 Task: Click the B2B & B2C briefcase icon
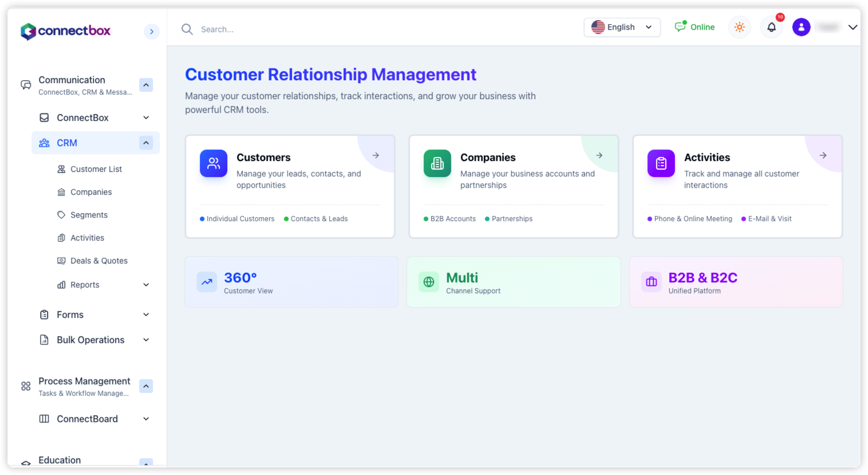coord(652,282)
